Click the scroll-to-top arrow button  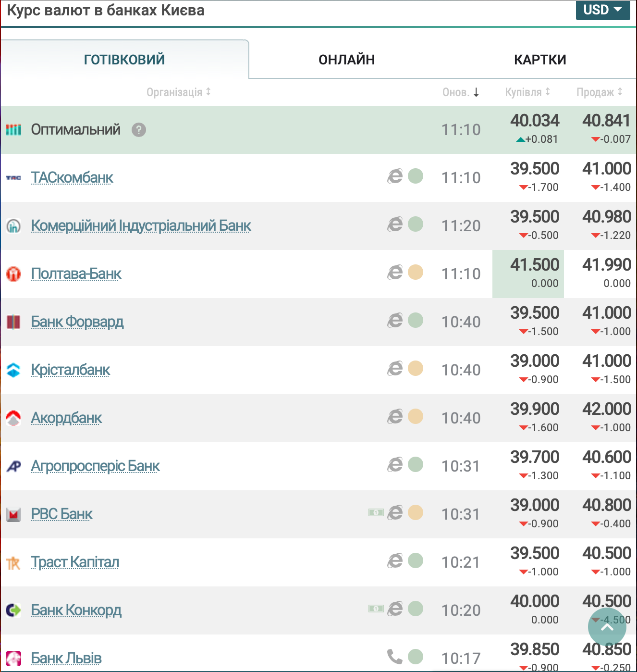[607, 627]
